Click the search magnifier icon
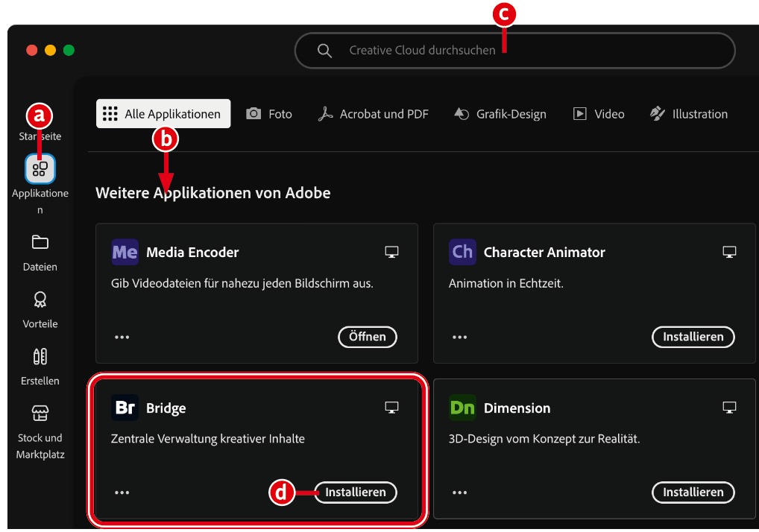 pyautogui.click(x=325, y=51)
